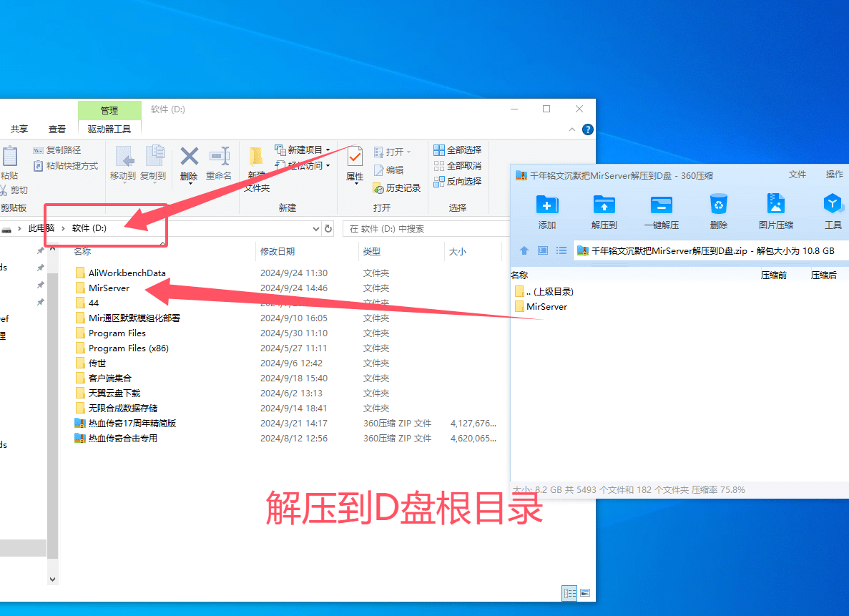The width and height of the screenshot is (849, 616).
Task: Select the MirServer folder in drive D list
Action: (109, 288)
